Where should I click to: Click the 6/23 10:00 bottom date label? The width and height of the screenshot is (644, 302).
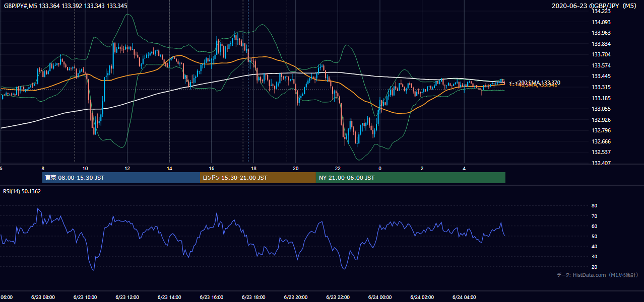click(85, 297)
